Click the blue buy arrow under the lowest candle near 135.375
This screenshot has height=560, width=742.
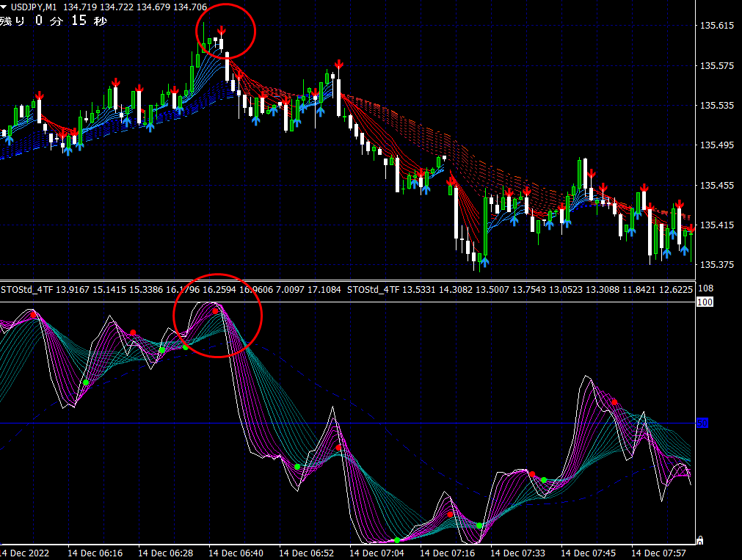pyautogui.click(x=484, y=262)
